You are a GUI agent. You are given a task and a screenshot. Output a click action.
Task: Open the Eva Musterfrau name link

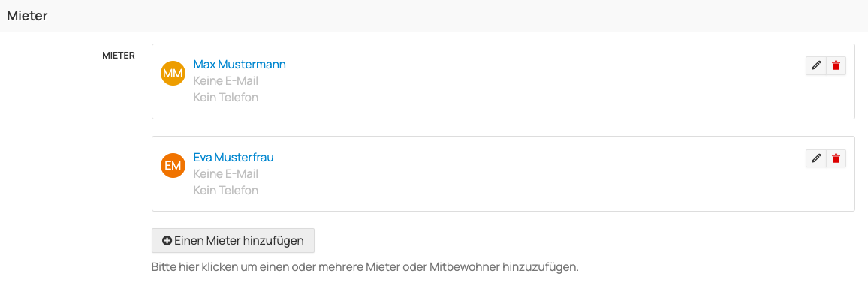pyautogui.click(x=234, y=157)
